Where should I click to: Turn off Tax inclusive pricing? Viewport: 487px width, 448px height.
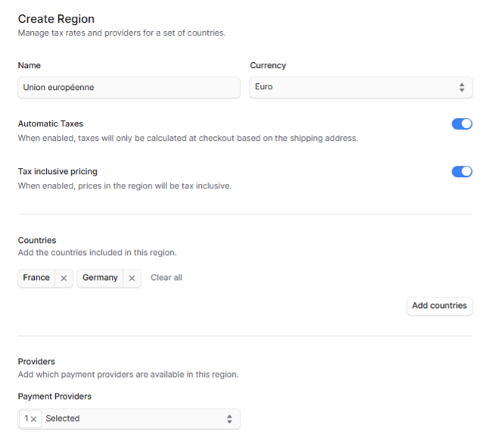click(462, 171)
